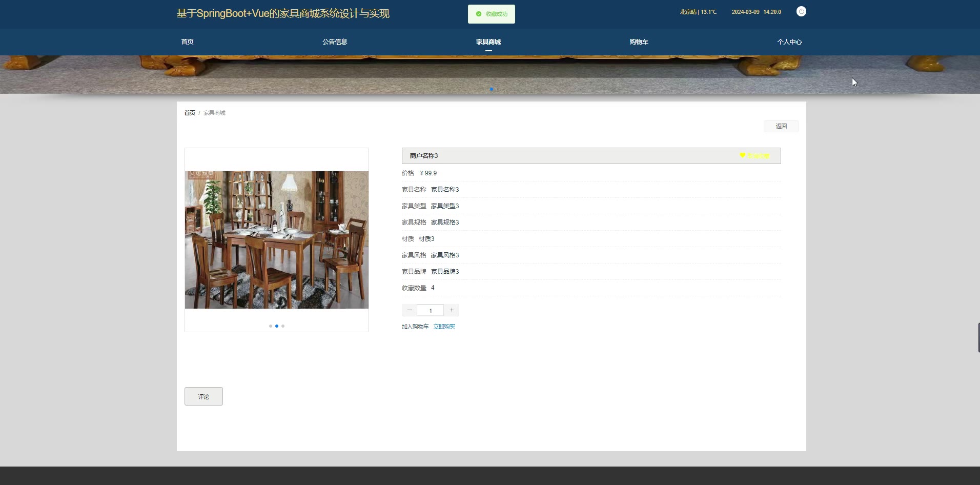
Task: Increase quantity with the plus button
Action: coord(452,310)
